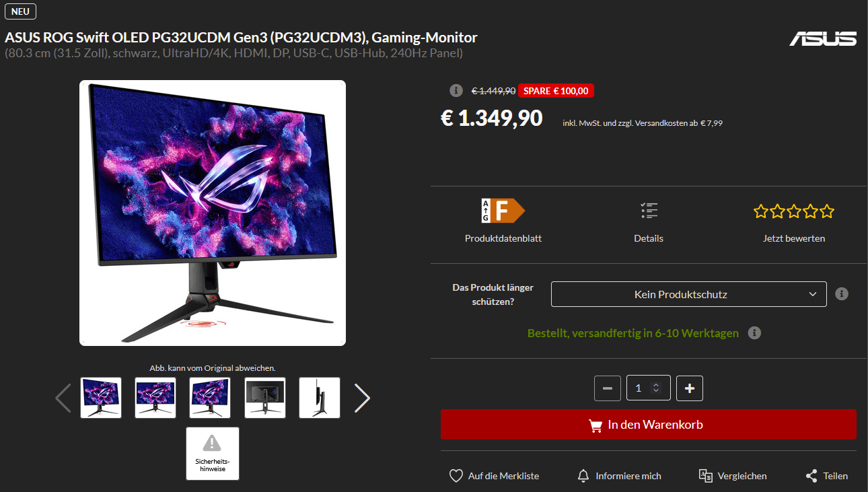Click the delivery time info icon
Viewport: 868px width, 492px height.
pyautogui.click(x=754, y=333)
